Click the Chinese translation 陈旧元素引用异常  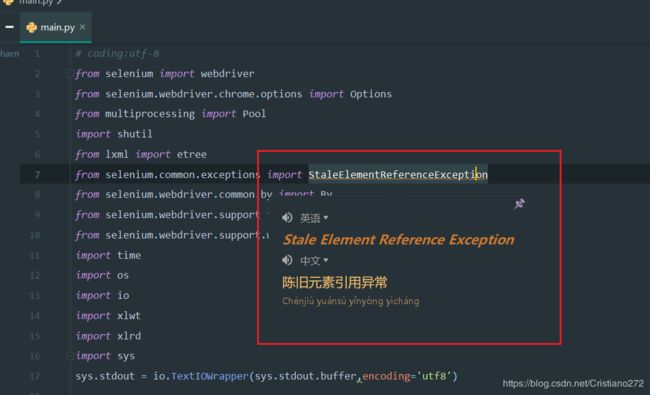[x=335, y=282]
